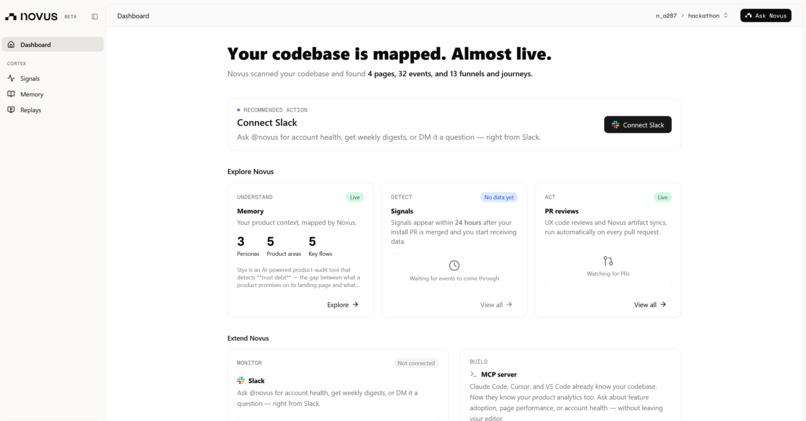View all Signals

coord(496,305)
